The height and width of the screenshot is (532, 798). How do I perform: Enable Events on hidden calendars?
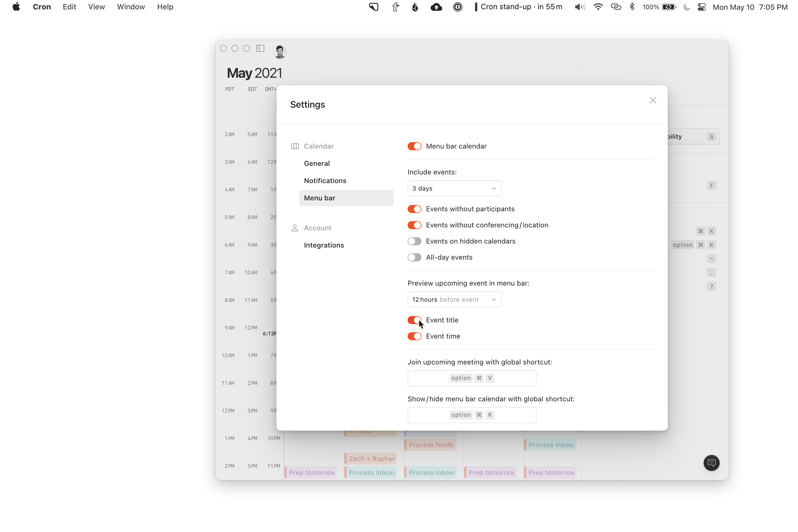click(414, 241)
